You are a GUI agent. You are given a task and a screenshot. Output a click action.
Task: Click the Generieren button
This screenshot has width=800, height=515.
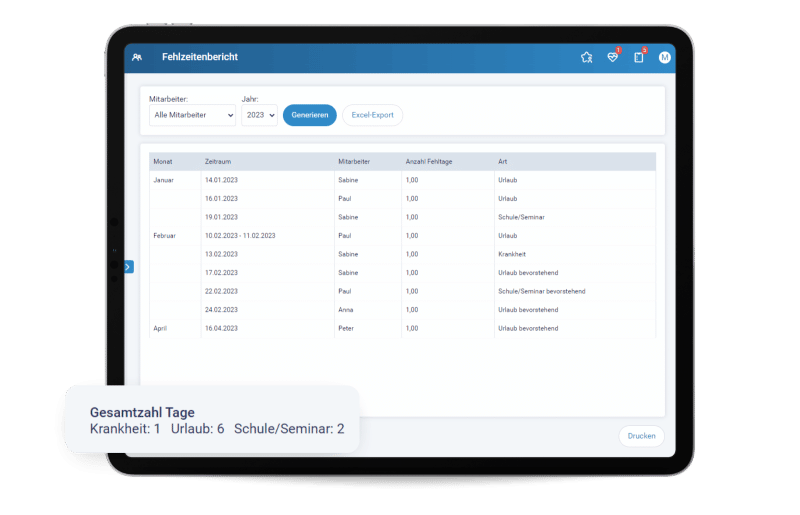point(309,115)
